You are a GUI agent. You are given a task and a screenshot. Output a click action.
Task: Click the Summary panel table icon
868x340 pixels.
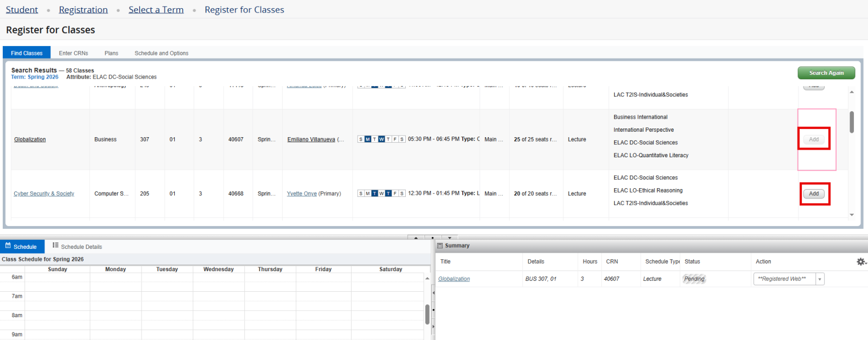(x=440, y=246)
